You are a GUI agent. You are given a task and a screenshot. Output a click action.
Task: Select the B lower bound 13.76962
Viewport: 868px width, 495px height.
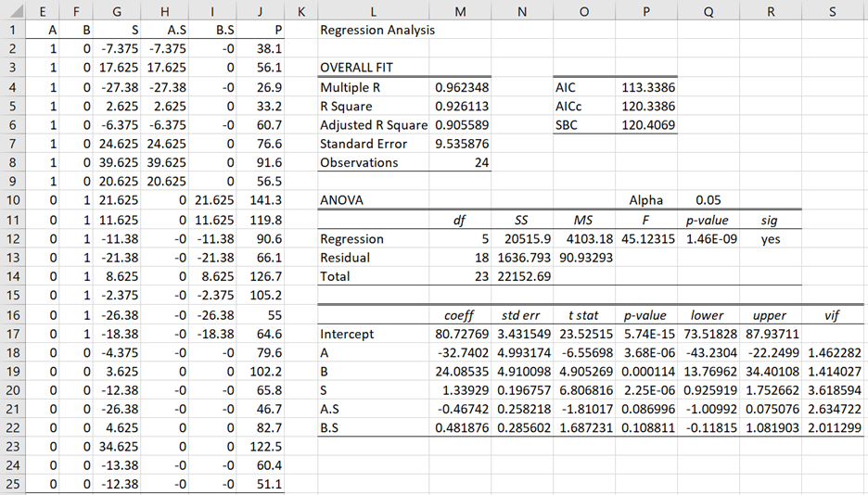[x=709, y=372]
